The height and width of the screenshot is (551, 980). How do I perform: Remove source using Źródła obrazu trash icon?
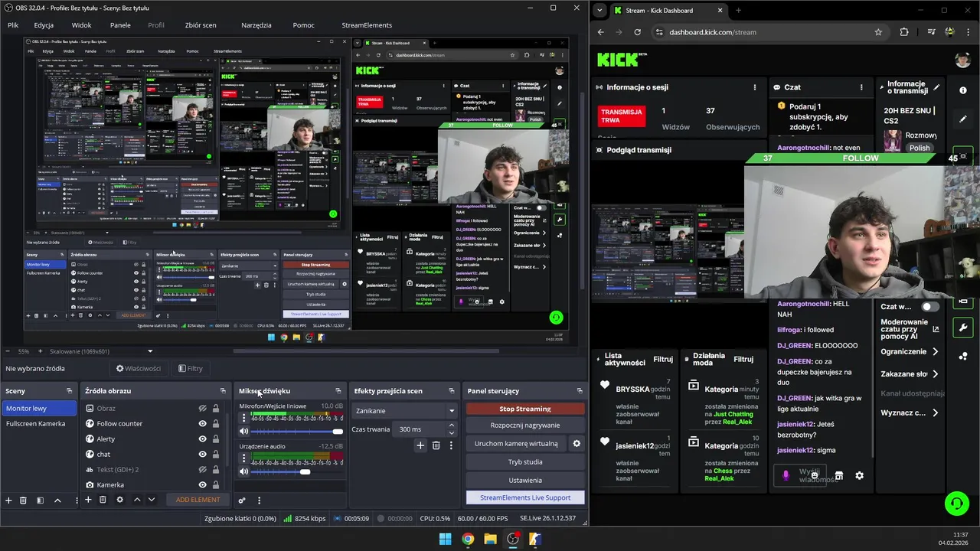coord(103,500)
